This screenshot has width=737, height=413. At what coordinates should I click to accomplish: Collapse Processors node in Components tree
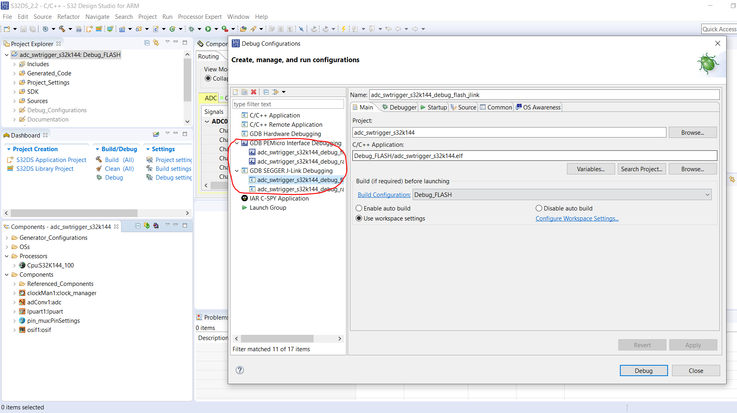tap(7, 256)
